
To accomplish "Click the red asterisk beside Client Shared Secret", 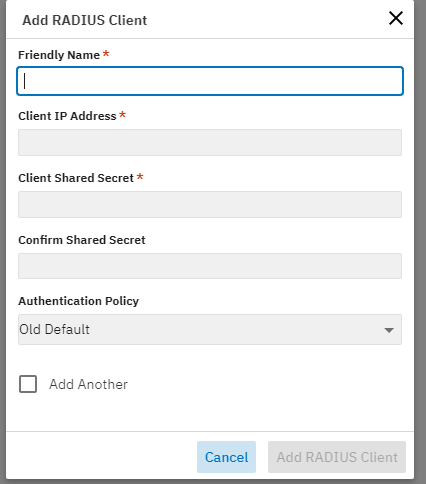I will (140, 176).
